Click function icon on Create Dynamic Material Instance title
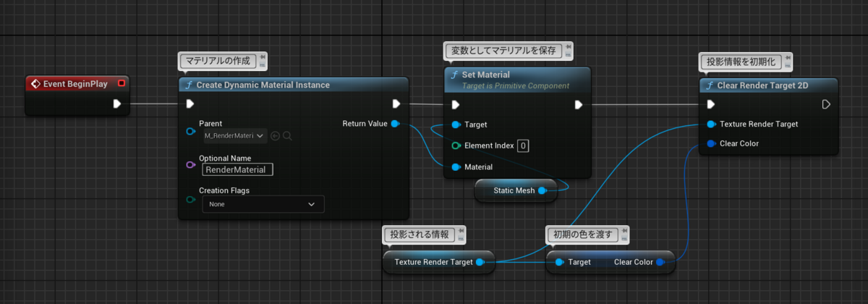This screenshot has height=304, width=868. point(189,85)
